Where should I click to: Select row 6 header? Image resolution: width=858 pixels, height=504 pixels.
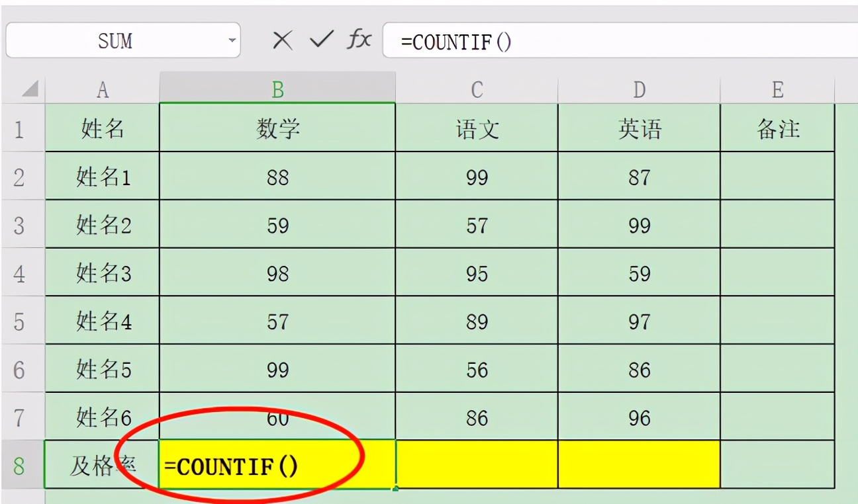point(23,368)
